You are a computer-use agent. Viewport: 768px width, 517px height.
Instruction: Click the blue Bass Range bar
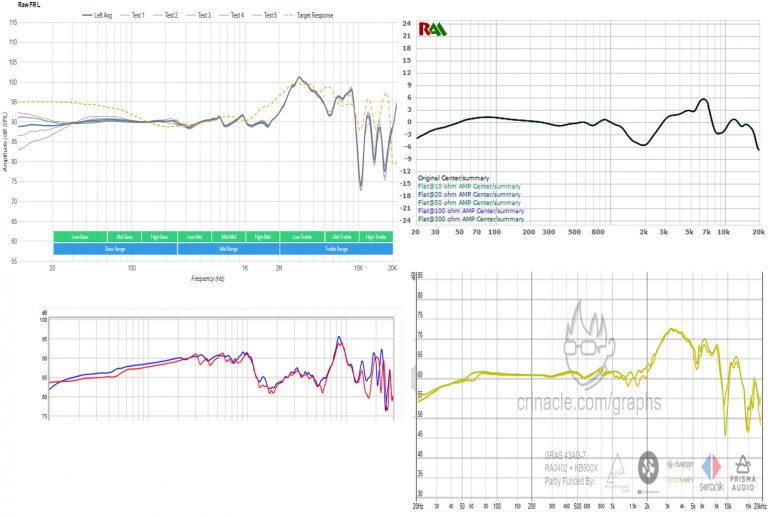(x=115, y=249)
